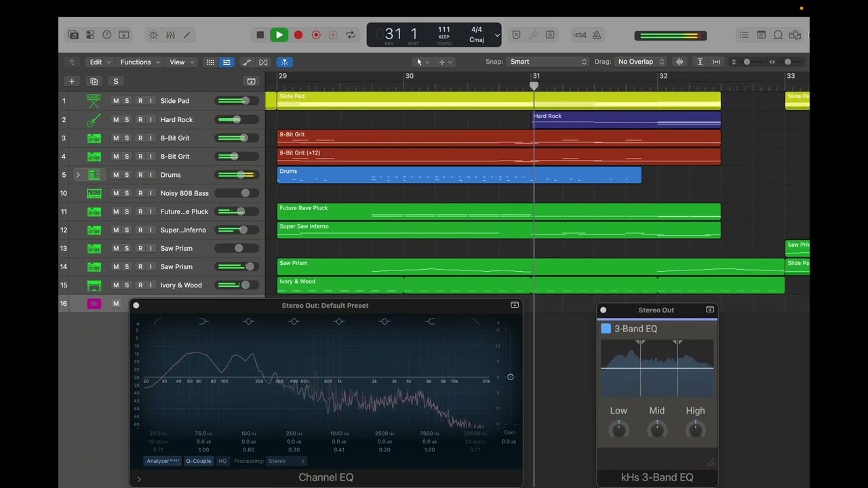Open Processing Stereo dropdown in Channel EQ
Screen dimensions: 868x488
(x=287, y=461)
